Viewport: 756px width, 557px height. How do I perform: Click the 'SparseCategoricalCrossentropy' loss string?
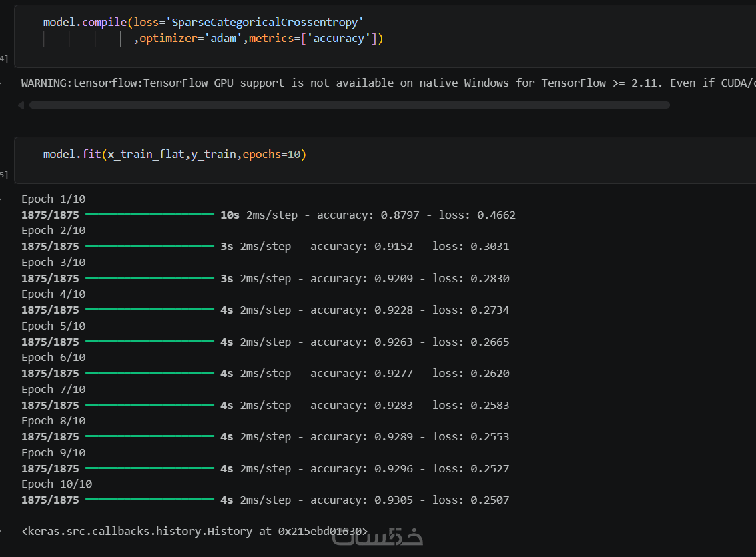(265, 23)
